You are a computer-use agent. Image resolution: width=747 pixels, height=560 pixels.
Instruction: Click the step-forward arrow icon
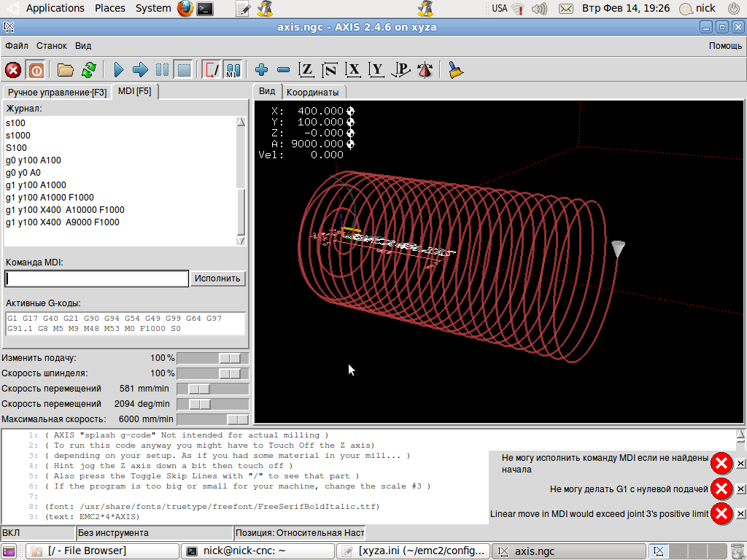tap(140, 70)
